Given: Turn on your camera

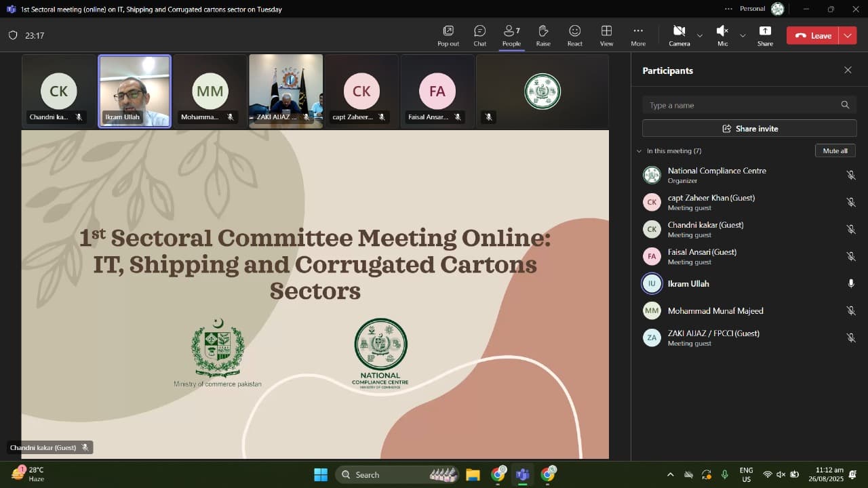Looking at the screenshot, I should [x=678, y=35].
